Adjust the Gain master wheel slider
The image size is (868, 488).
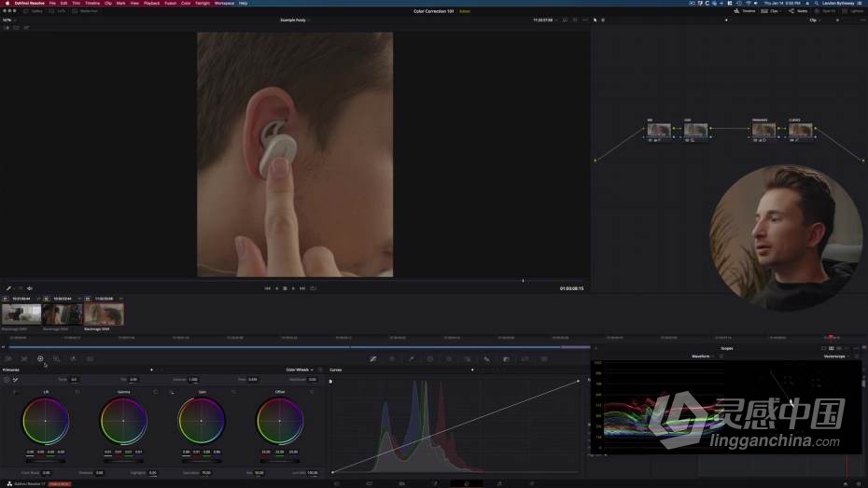pos(201,460)
